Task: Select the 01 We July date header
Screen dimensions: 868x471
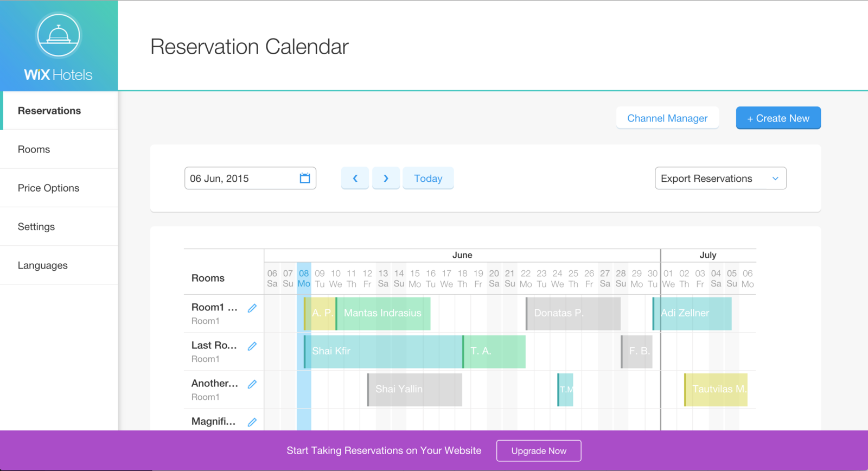Action: (x=668, y=278)
